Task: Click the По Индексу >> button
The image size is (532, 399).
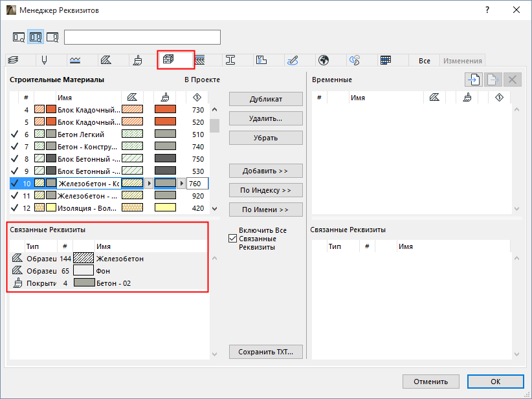Action: point(265,190)
